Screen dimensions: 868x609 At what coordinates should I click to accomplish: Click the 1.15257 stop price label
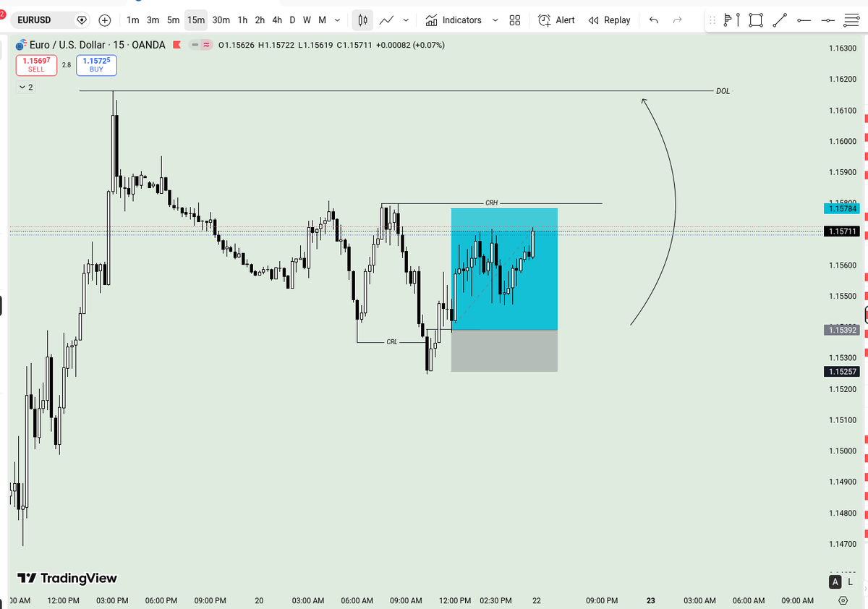pyautogui.click(x=843, y=372)
